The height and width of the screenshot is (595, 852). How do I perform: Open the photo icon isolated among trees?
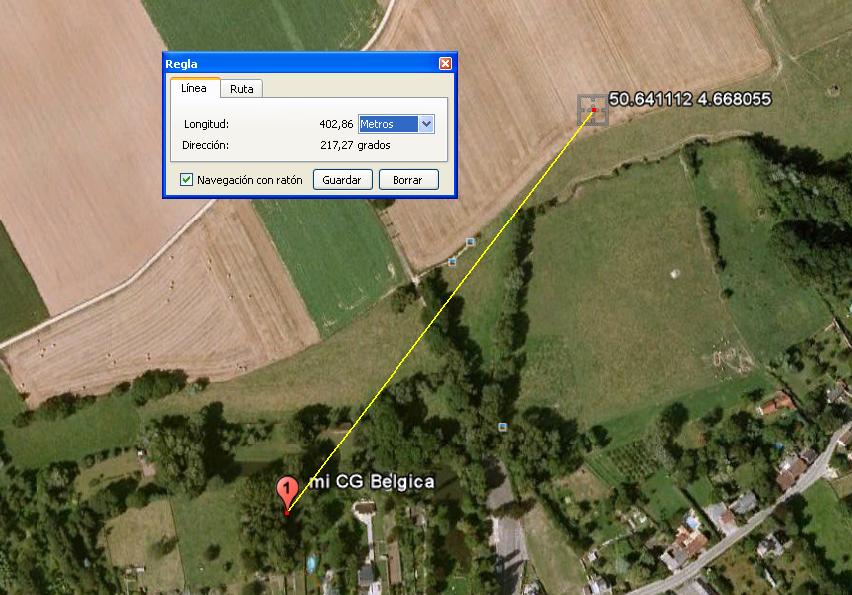[503, 427]
